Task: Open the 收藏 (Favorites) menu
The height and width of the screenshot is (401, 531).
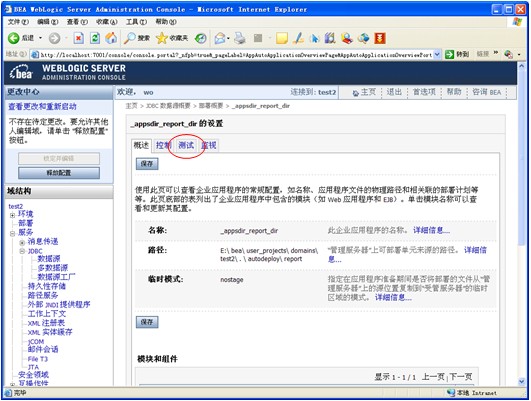Action: 107,22
